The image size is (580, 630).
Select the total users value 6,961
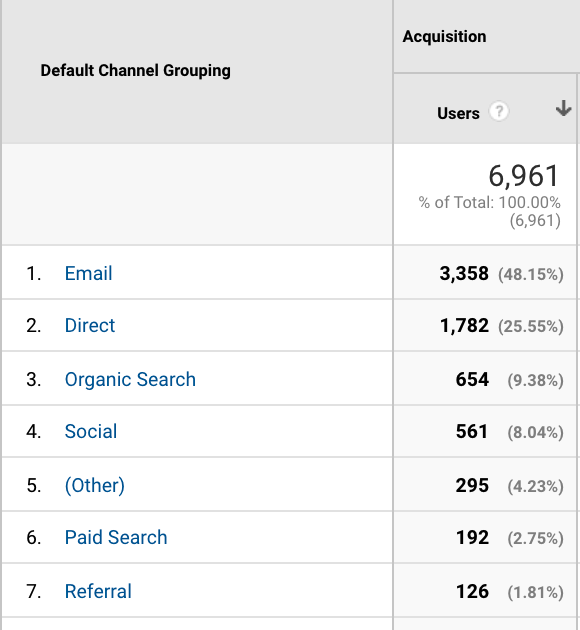click(x=523, y=176)
